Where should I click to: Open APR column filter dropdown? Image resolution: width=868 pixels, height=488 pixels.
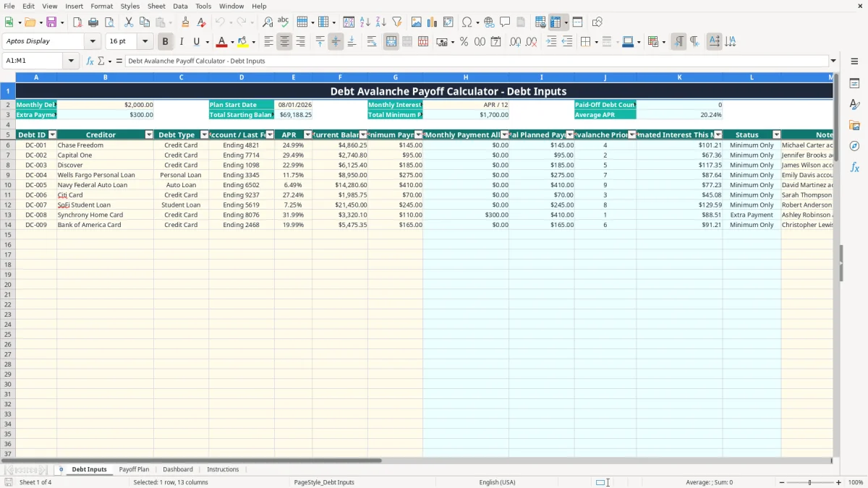[x=307, y=134]
